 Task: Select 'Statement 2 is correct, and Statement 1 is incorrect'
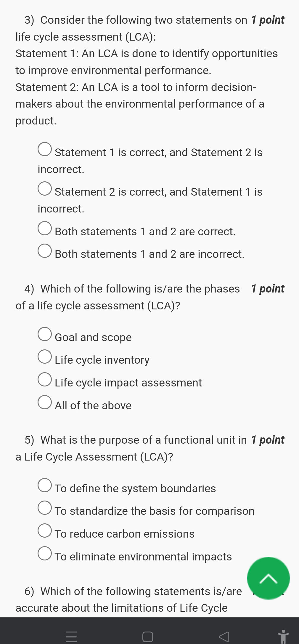[45, 189]
